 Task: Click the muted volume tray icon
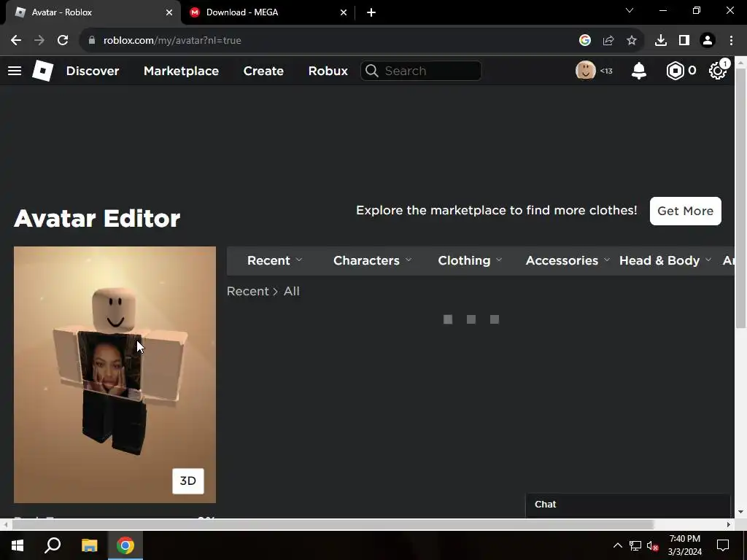[x=653, y=545]
